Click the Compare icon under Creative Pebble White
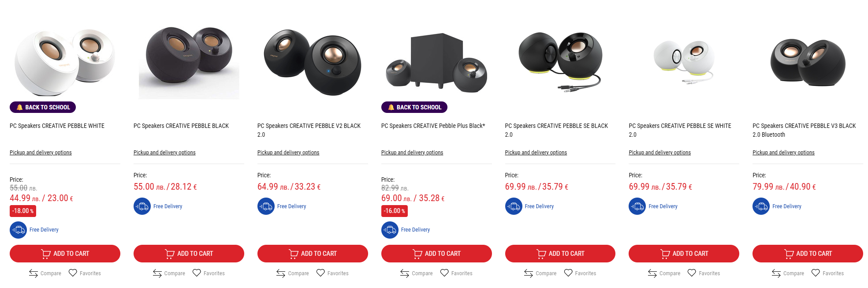Screen dimensions: 868x288 coord(34,273)
